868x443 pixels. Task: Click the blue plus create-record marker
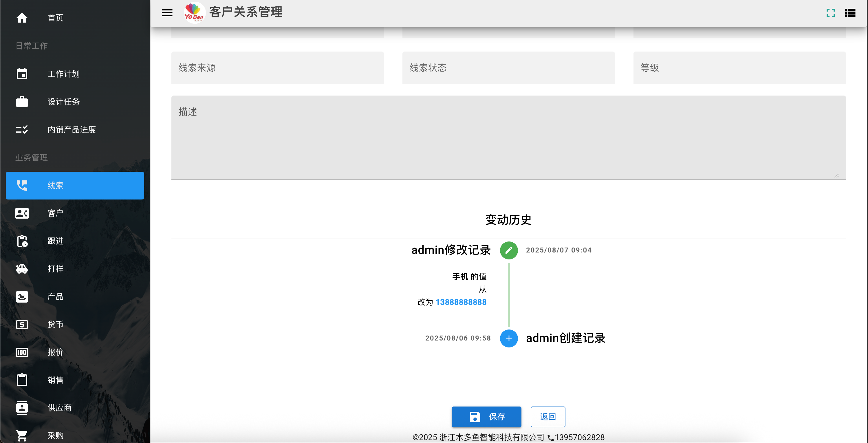tap(509, 338)
